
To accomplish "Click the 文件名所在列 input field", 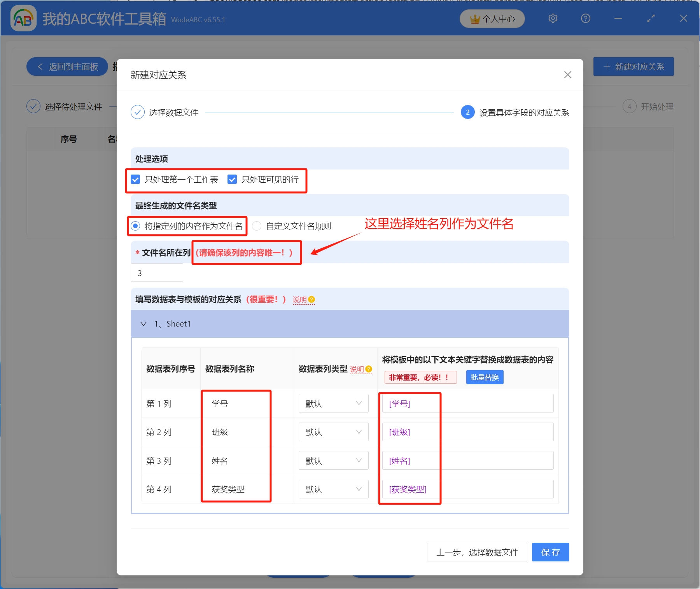I will coord(157,273).
